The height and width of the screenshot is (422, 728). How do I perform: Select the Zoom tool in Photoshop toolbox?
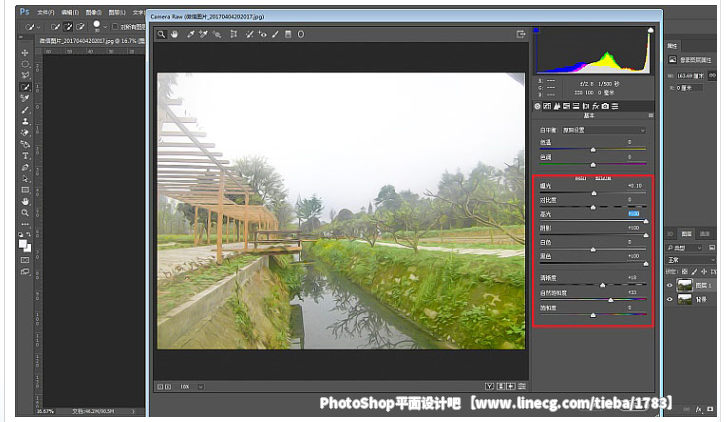[25, 213]
